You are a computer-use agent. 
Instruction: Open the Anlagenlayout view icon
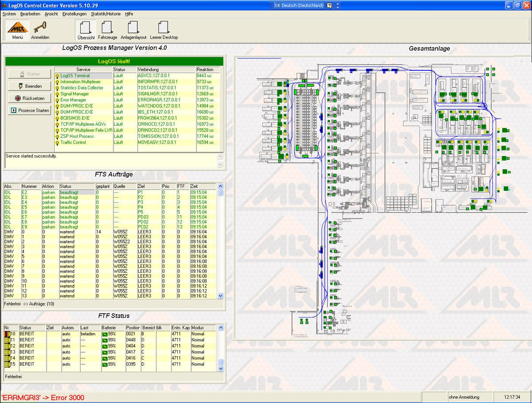(x=133, y=28)
